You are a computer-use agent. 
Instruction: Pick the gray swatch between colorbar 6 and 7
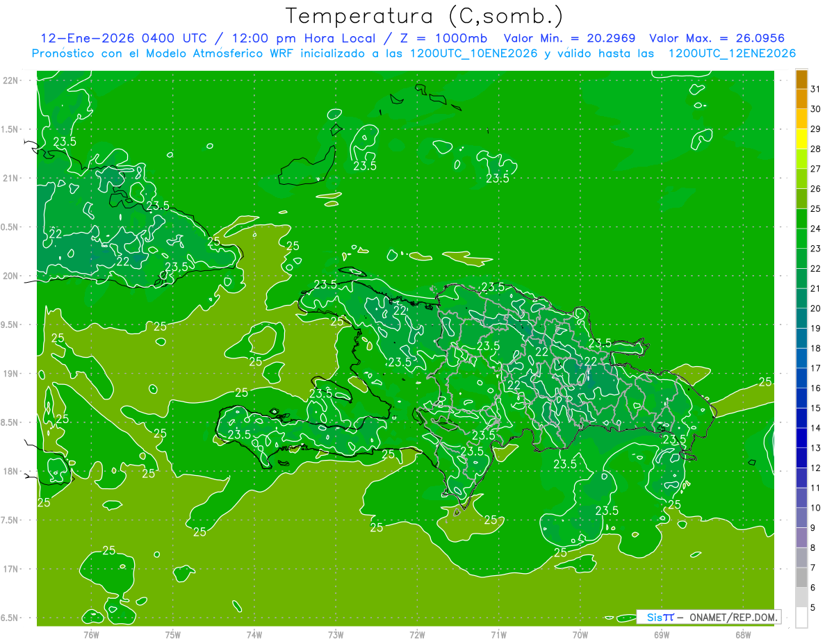(x=801, y=577)
